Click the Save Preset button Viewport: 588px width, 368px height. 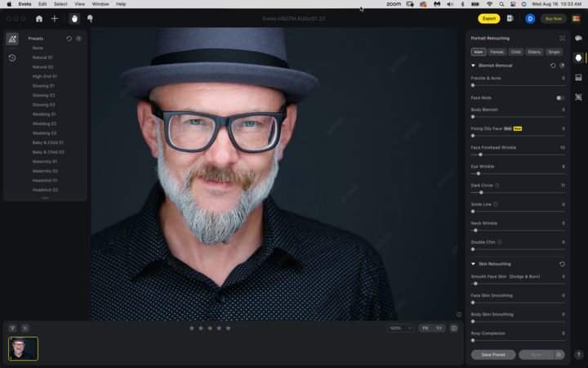click(492, 355)
